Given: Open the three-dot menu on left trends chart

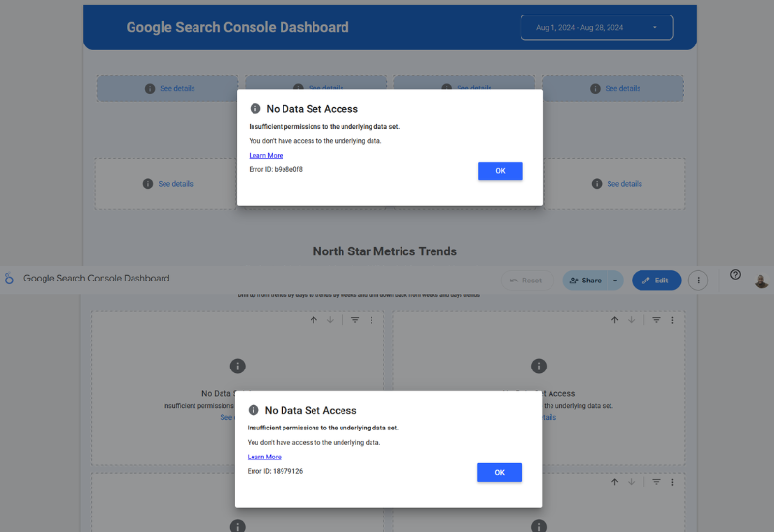Looking at the screenshot, I should point(372,320).
